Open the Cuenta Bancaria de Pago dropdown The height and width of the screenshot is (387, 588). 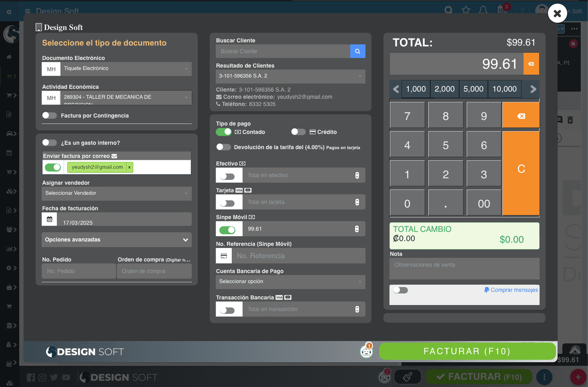pos(290,282)
